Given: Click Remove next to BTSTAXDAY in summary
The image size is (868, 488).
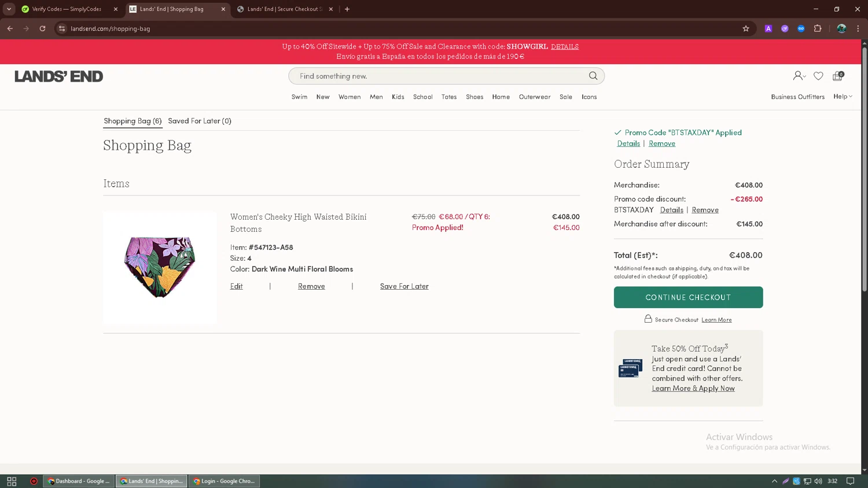Looking at the screenshot, I should pyautogui.click(x=705, y=210).
